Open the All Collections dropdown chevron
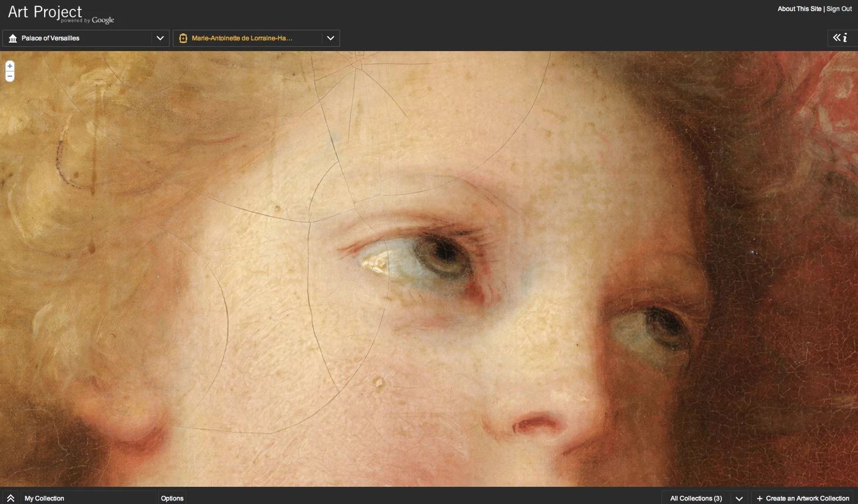The image size is (858, 504). pyautogui.click(x=739, y=498)
